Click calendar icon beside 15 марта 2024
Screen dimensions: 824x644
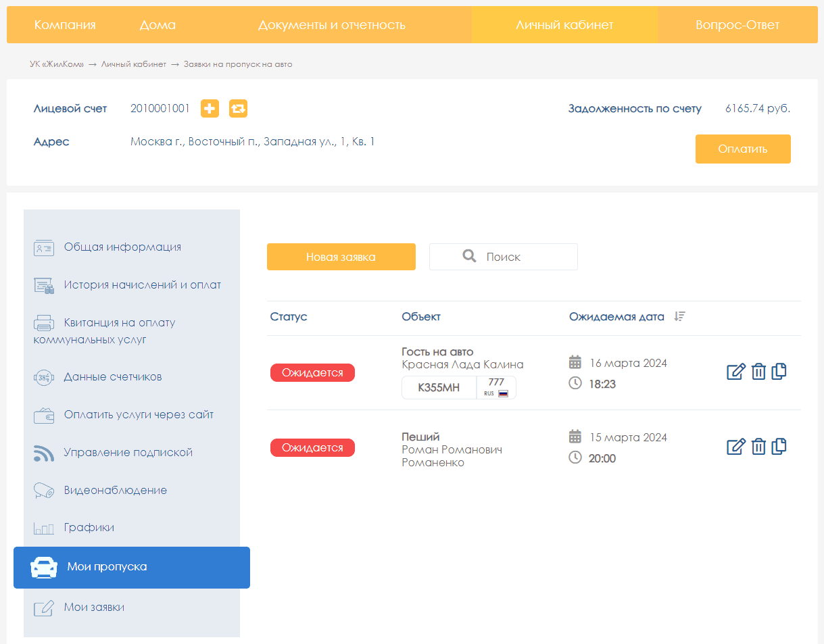pos(575,437)
